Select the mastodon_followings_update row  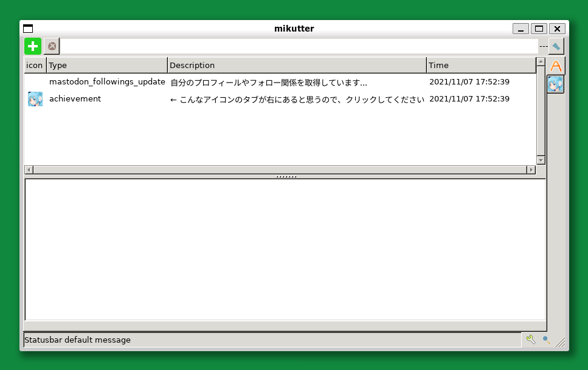click(x=243, y=81)
